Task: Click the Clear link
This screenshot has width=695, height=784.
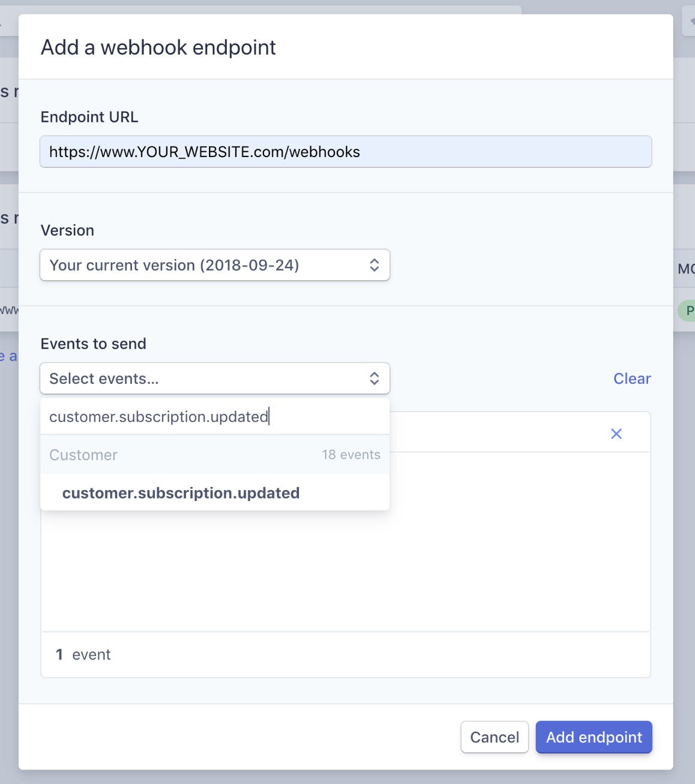Action: [631, 379]
